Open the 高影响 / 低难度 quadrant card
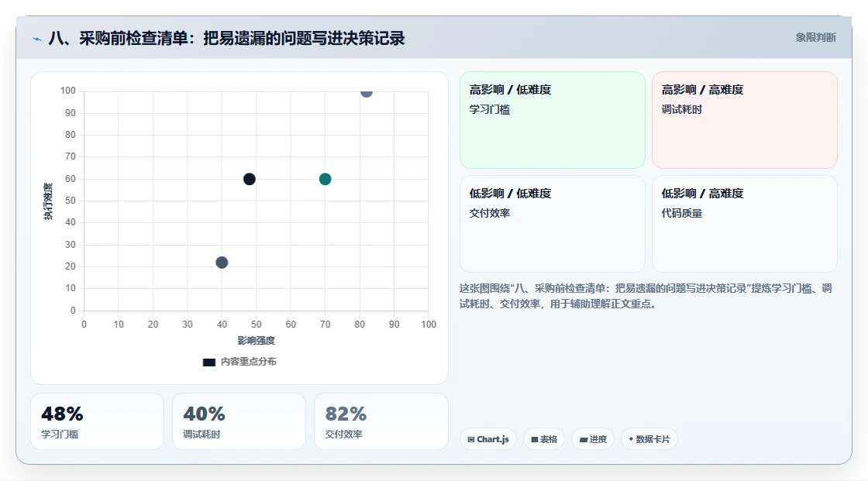The image size is (868, 481). pos(553,119)
